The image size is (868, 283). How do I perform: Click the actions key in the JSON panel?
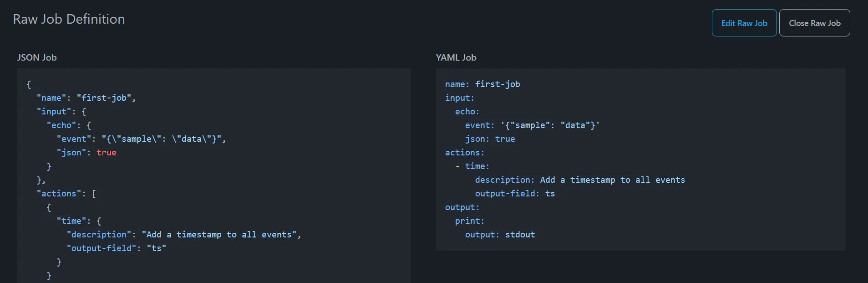(58, 193)
